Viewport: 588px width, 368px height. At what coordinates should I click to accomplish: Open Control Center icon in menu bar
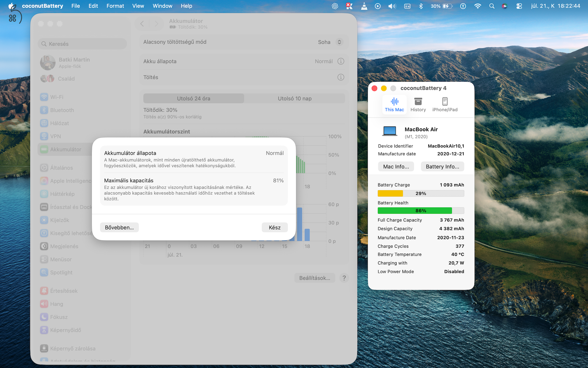519,6
